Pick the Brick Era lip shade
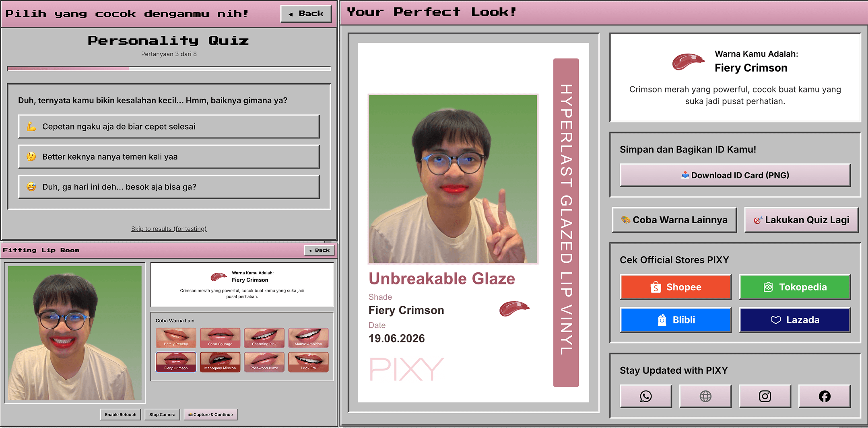 point(308,362)
